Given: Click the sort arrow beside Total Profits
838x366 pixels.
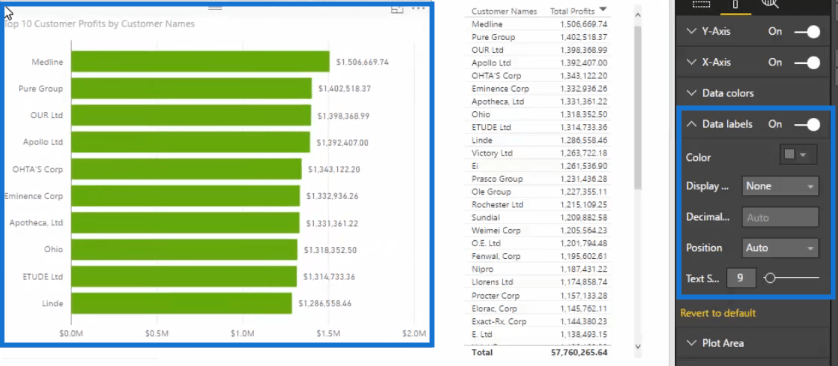Looking at the screenshot, I should tap(603, 10).
